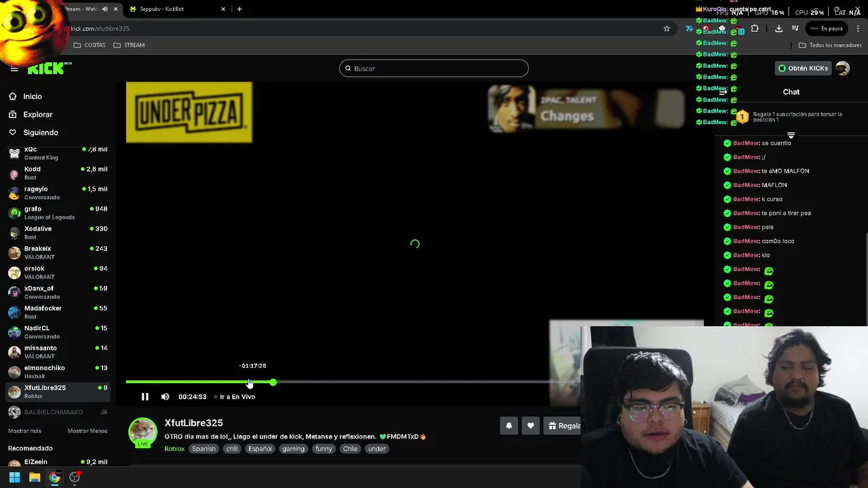Viewport: 868px width, 488px height.
Task: Click leaderboard position 1 badge
Action: pos(742,117)
